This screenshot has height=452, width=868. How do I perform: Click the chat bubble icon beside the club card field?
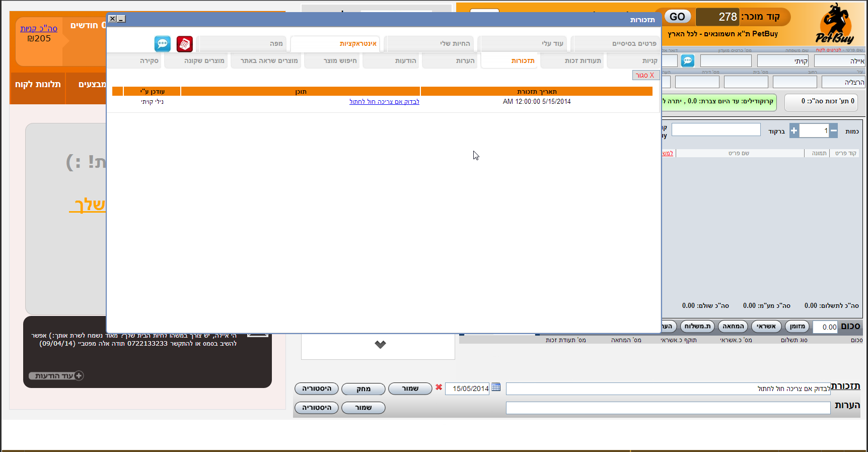tap(687, 61)
